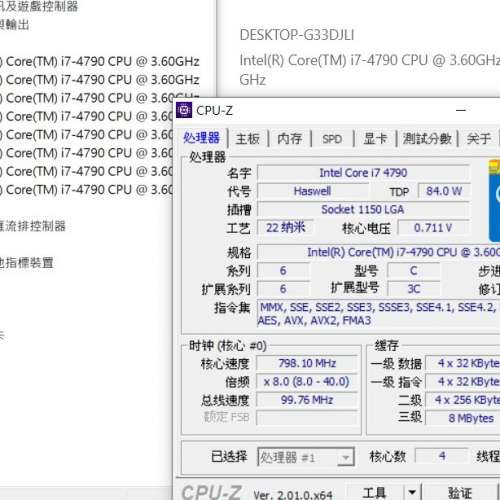Image resolution: width=500 pixels, height=500 pixels.
Task: Select the 匯流排控制器 item in Device Manager
Action: click(x=33, y=226)
